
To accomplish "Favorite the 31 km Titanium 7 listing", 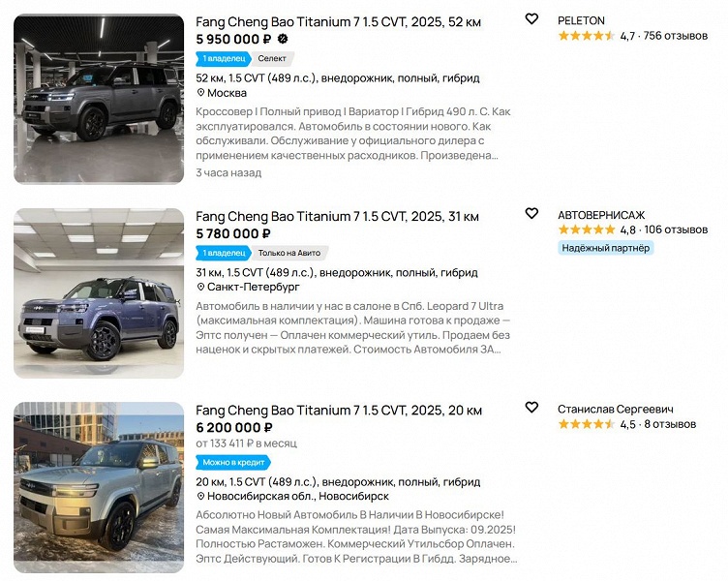I will (x=531, y=214).
